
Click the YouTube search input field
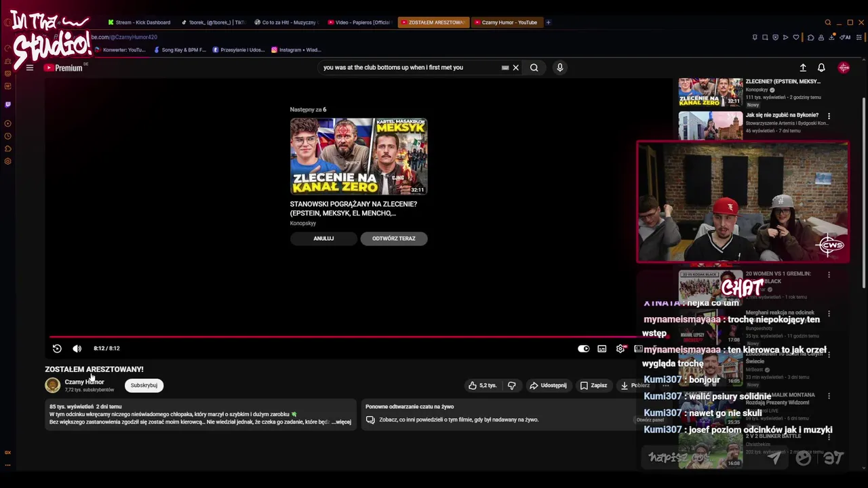[410, 68]
